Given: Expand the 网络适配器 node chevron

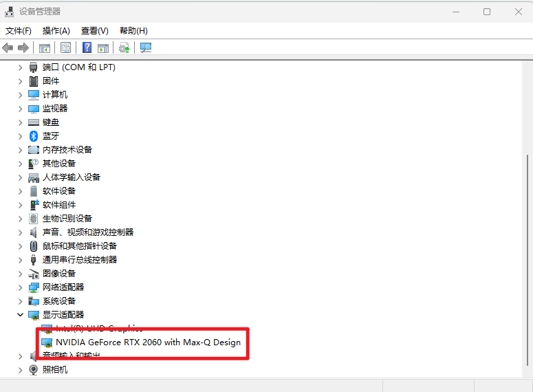Looking at the screenshot, I should coord(20,287).
